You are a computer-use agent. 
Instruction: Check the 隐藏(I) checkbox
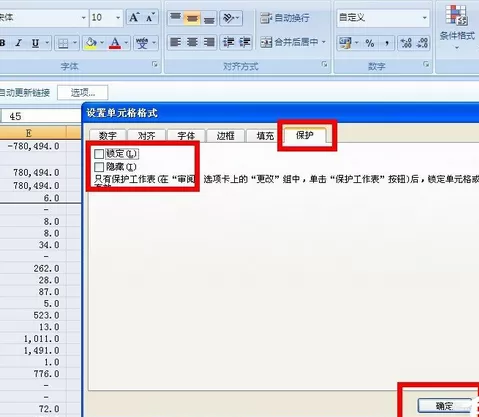point(99,167)
